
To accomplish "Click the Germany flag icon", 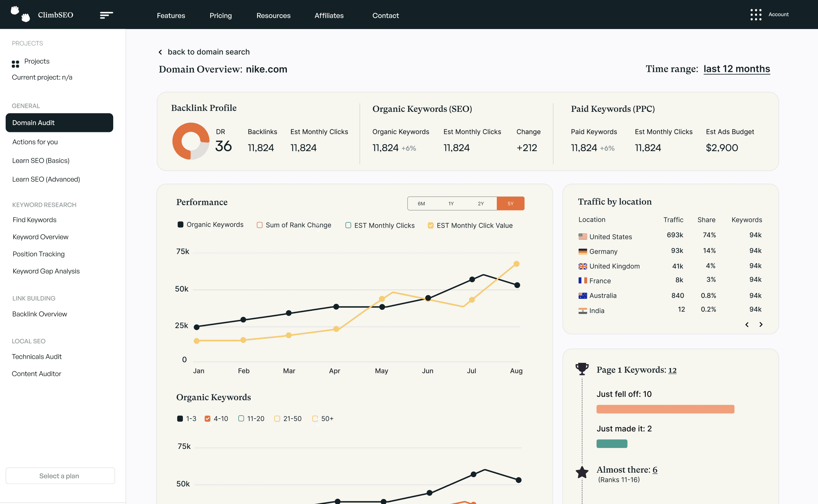I will [x=583, y=251].
